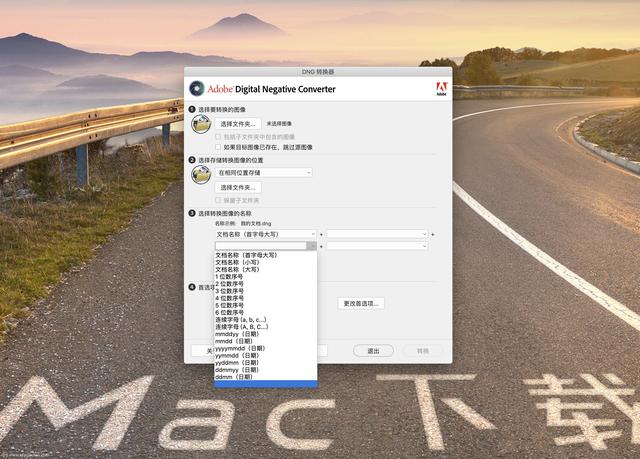Choose 文档名称（大写）from the list
The height and width of the screenshot is (459, 640).
[x=266, y=270]
